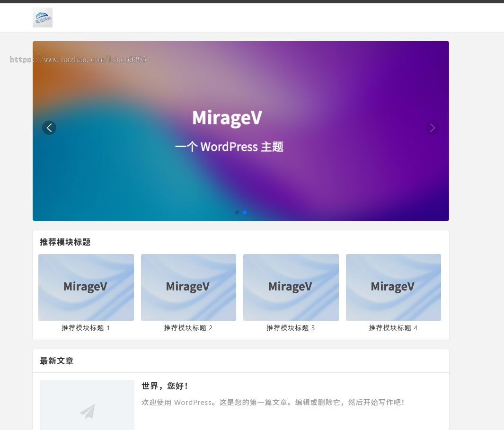Click the 推荐模块标题 section heading

65,242
